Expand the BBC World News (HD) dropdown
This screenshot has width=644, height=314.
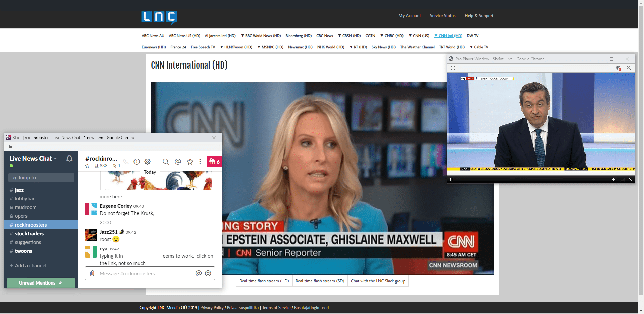pyautogui.click(x=261, y=36)
